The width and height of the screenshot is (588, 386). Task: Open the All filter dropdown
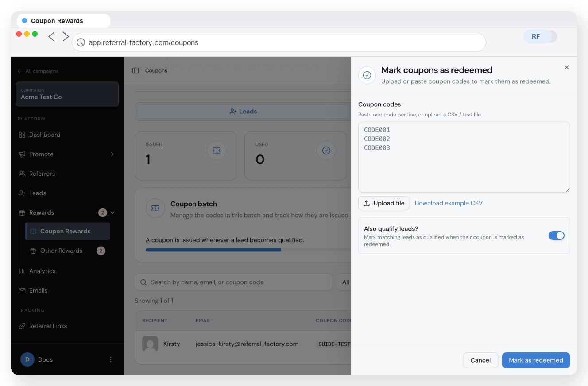(344, 282)
